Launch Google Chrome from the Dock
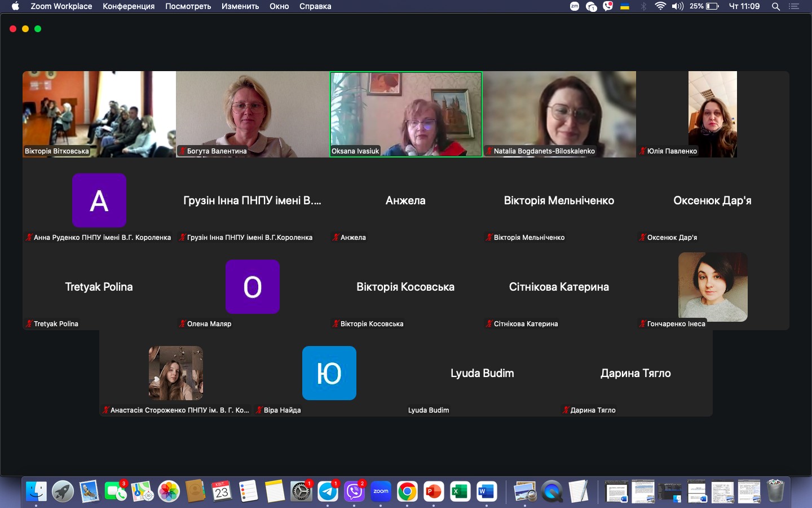Screen dimensions: 812x508 tap(407, 492)
